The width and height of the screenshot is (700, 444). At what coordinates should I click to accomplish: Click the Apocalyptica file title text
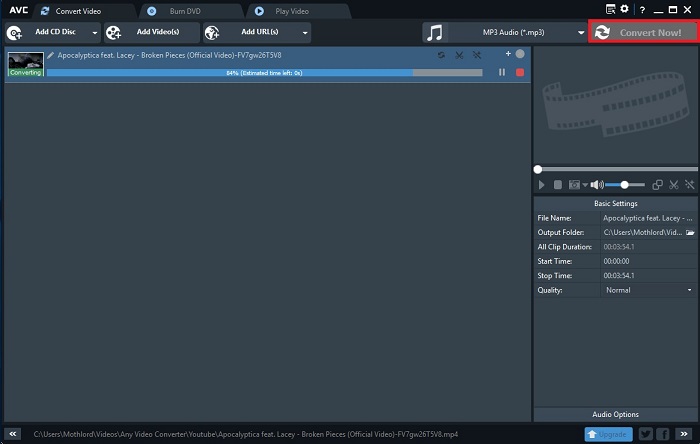click(169, 55)
